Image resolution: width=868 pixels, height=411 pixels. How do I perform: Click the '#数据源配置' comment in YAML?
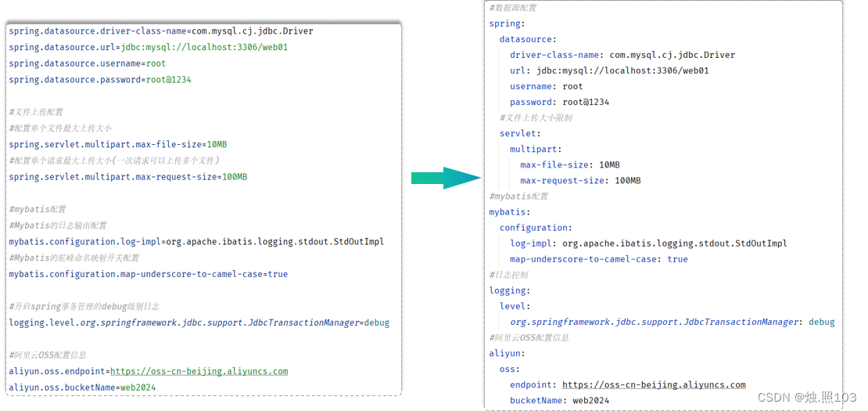pos(513,8)
